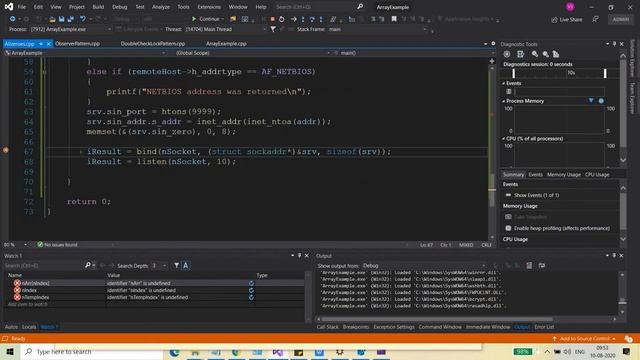
Task: Switch to ObserverPattern.cpp tab
Action: tap(78, 44)
